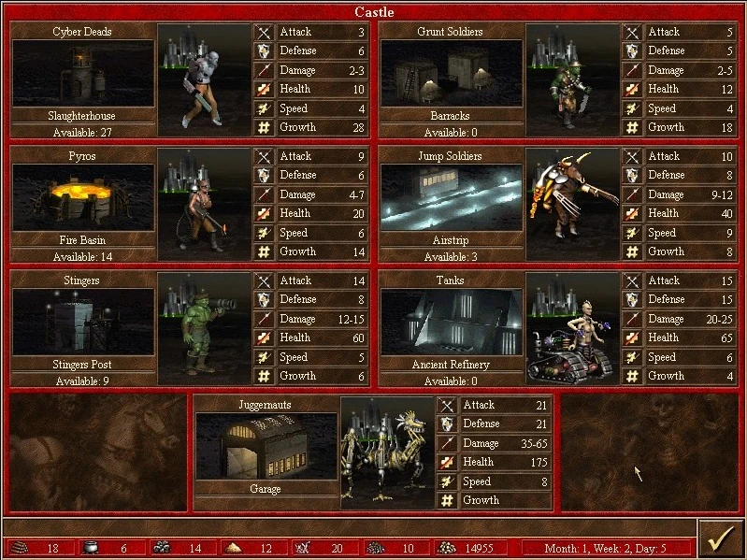Click the Damage arrow icon for Pyros
This screenshot has width=747, height=560.
tap(264, 194)
